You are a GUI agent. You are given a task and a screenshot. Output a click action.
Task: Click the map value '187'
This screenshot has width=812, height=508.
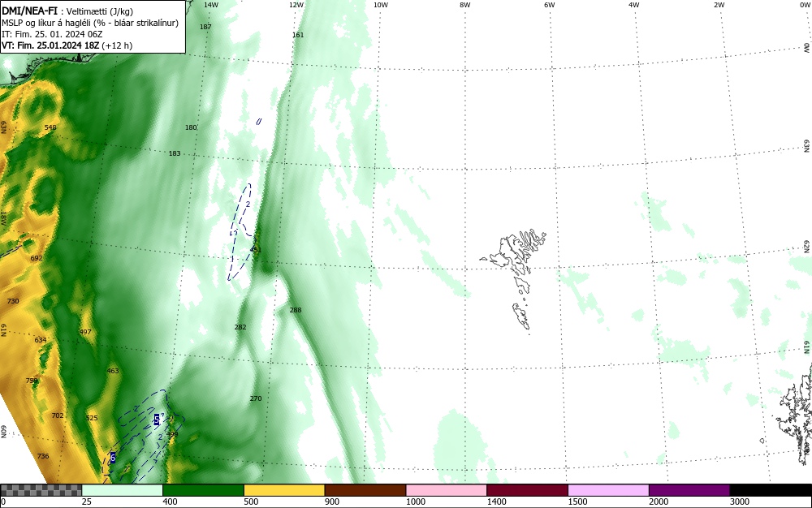tap(205, 27)
